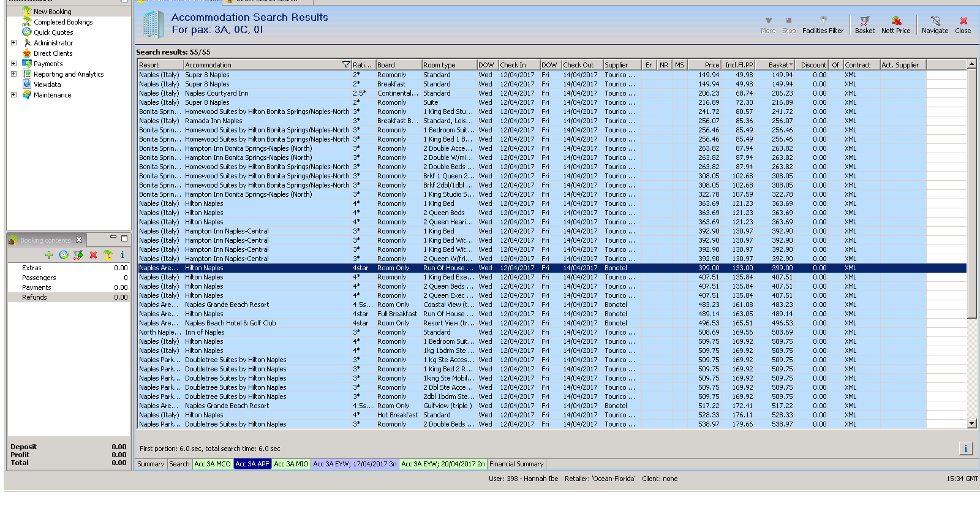This screenshot has height=527, width=980.
Task: Minimize the Booking contents panel
Action: pyautogui.click(x=113, y=238)
